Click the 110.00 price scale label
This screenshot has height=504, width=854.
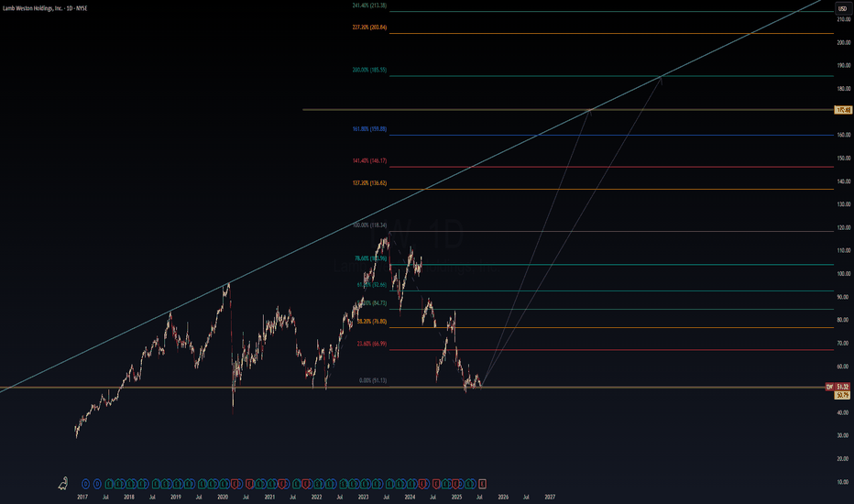(x=844, y=251)
